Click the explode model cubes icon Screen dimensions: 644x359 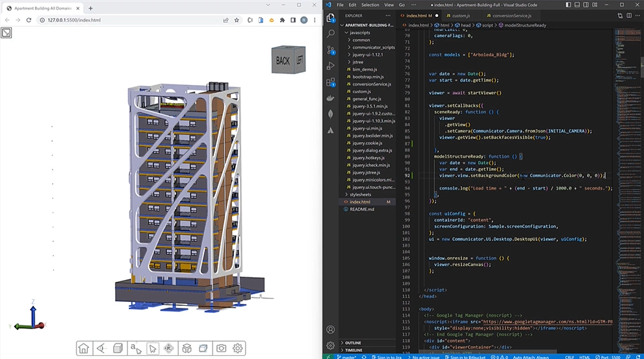click(187, 349)
